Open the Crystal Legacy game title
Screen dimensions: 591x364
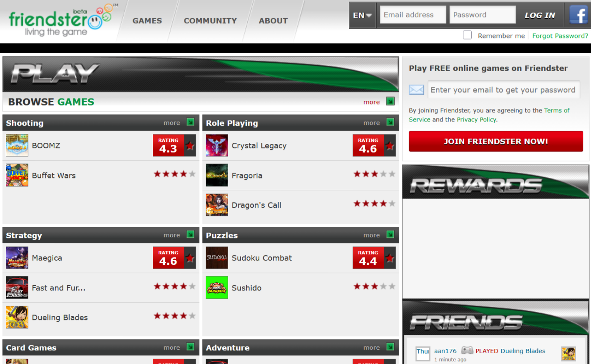point(259,146)
